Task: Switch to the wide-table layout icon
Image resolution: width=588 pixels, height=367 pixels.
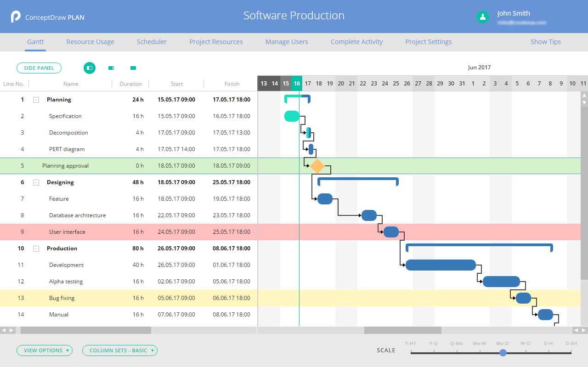Action: [111, 68]
